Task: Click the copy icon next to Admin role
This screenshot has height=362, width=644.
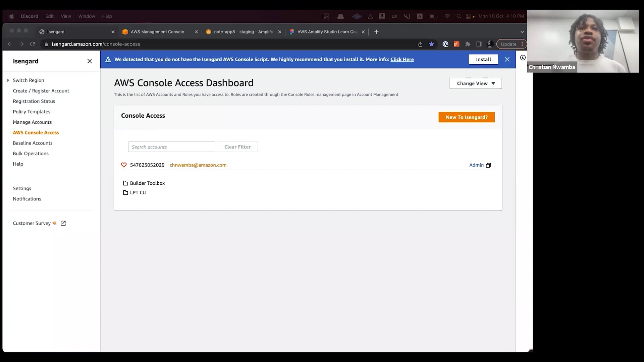Action: (488, 165)
